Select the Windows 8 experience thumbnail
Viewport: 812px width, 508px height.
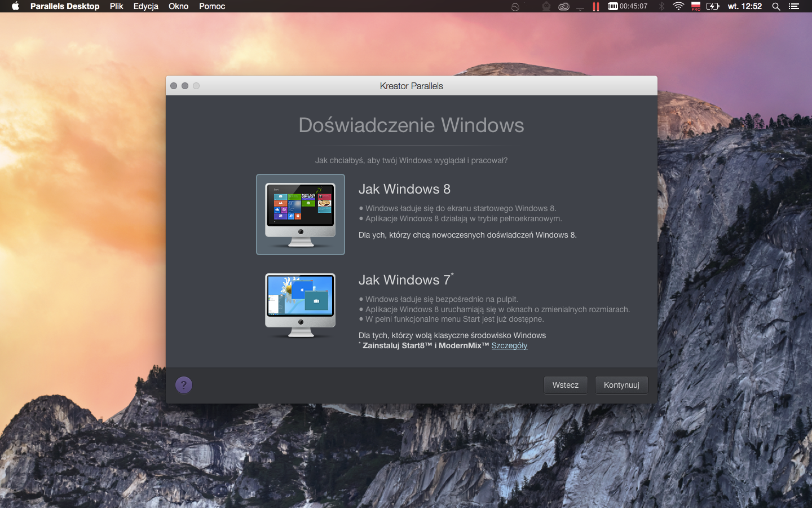(x=301, y=214)
